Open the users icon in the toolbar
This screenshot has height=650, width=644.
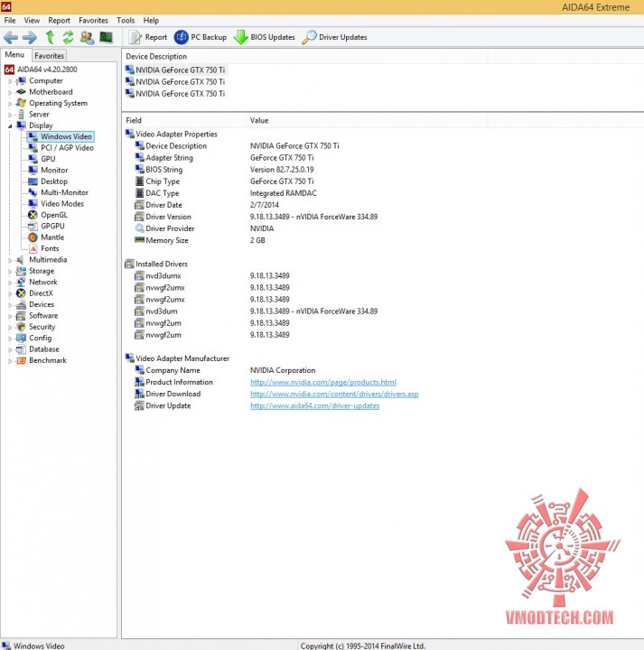(87, 37)
